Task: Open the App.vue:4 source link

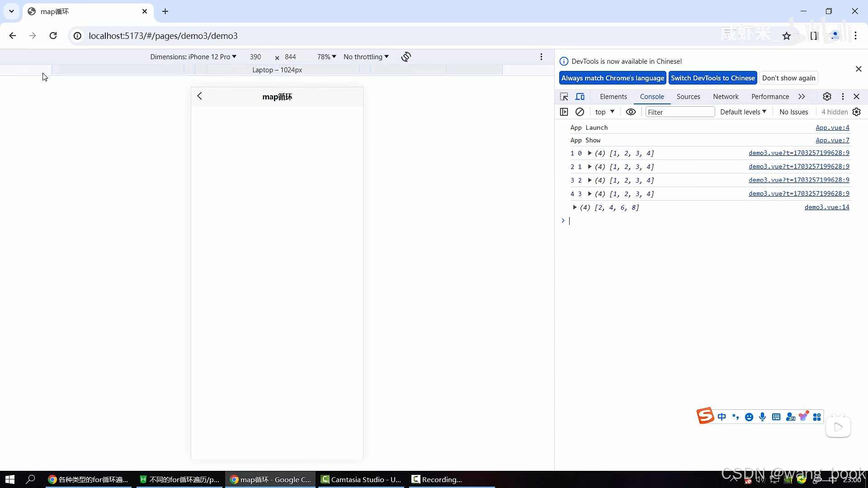Action: click(x=832, y=127)
